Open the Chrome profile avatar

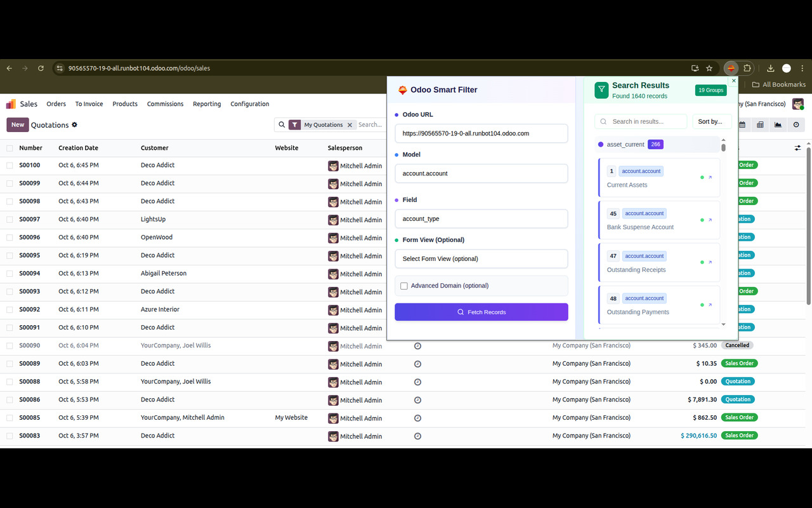coord(787,68)
